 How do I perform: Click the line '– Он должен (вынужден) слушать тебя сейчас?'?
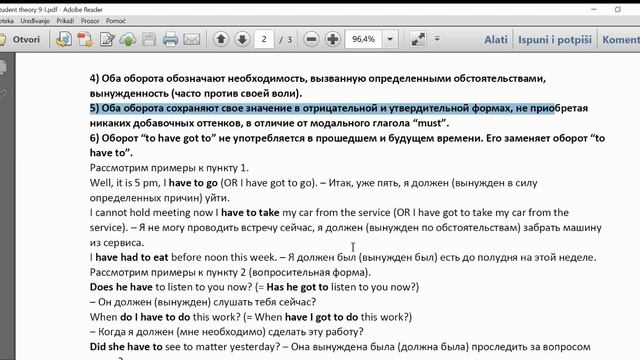[x=203, y=302]
